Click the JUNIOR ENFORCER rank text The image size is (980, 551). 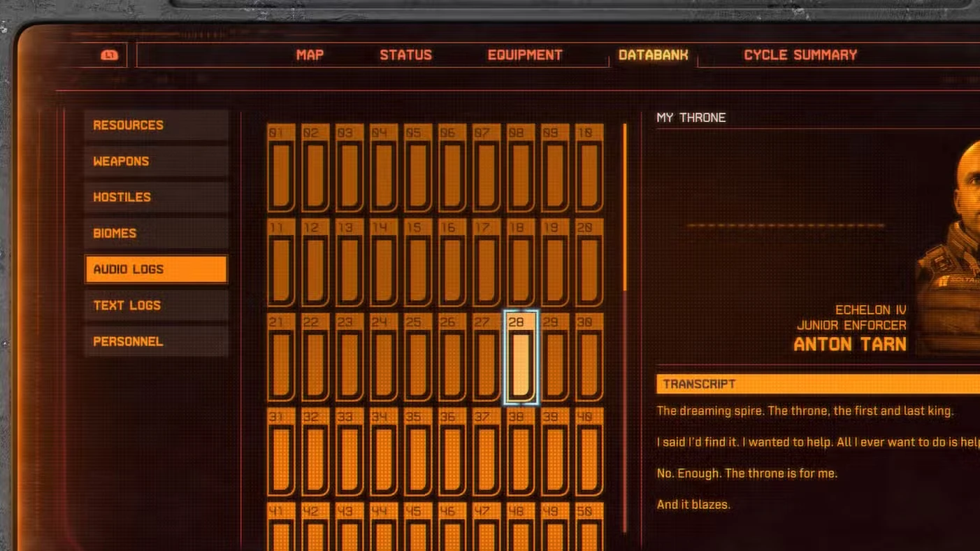click(x=851, y=325)
